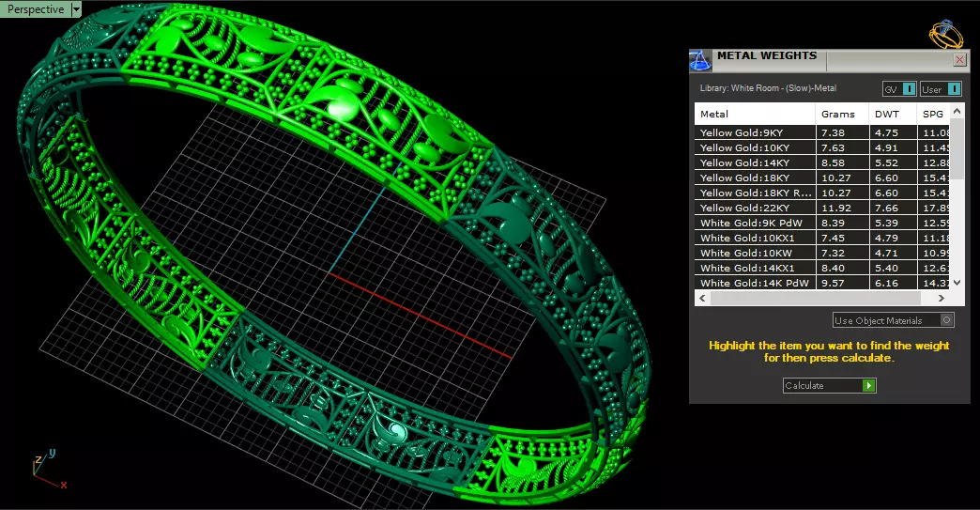
Task: Click the Metal Weights scale icon
Action: pos(700,61)
